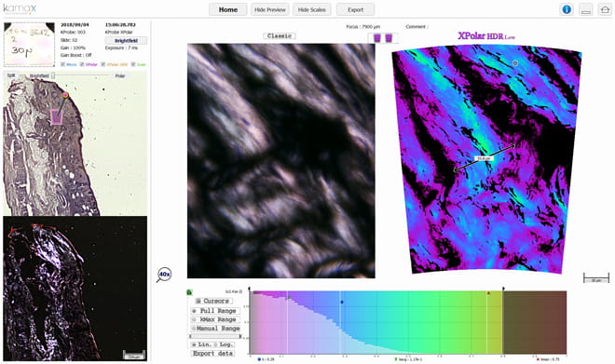Click the Export data button
615x364 pixels.
tap(213, 354)
